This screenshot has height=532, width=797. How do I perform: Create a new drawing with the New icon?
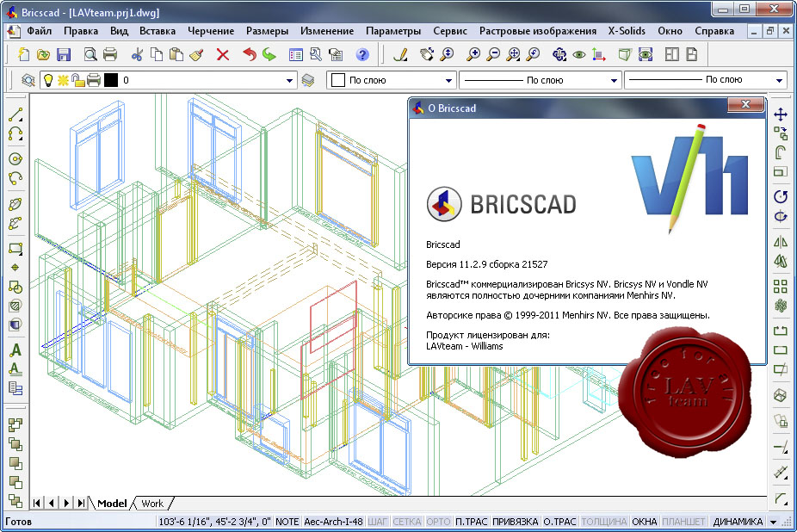click(x=23, y=54)
